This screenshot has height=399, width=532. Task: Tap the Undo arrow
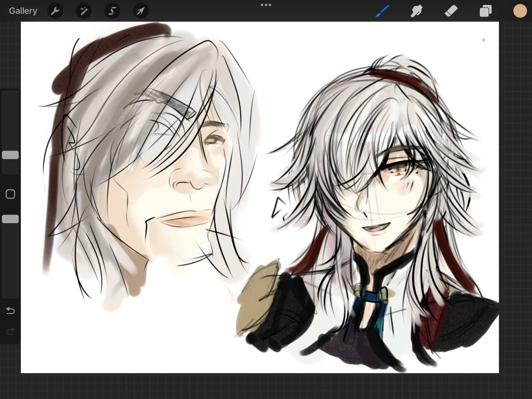[x=10, y=310]
